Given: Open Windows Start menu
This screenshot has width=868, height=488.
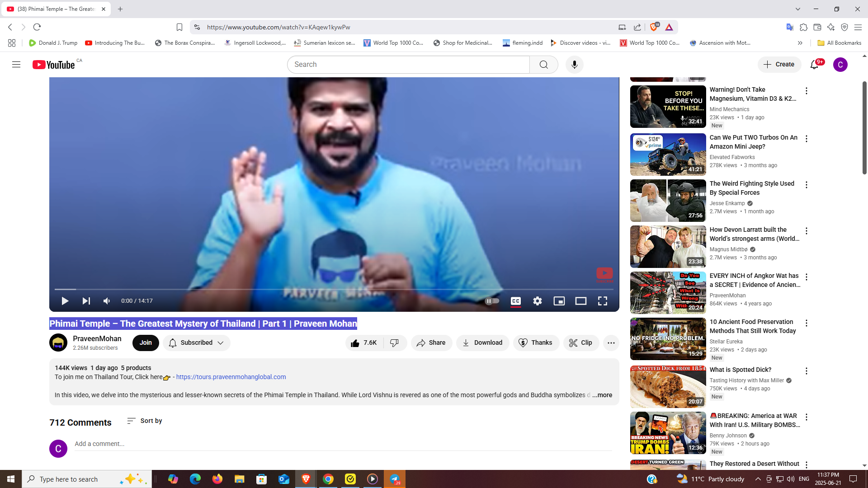Looking at the screenshot, I should [11, 479].
